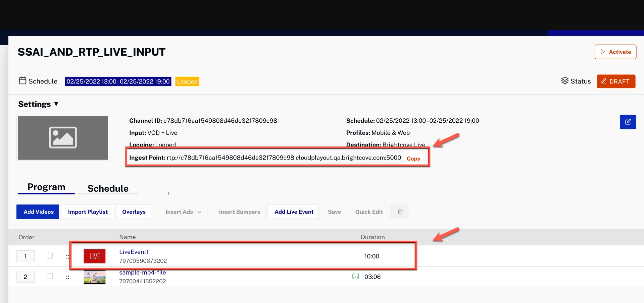Click the trash delete icon in toolbar
Viewport: 644px width, 303px height.
click(x=400, y=212)
